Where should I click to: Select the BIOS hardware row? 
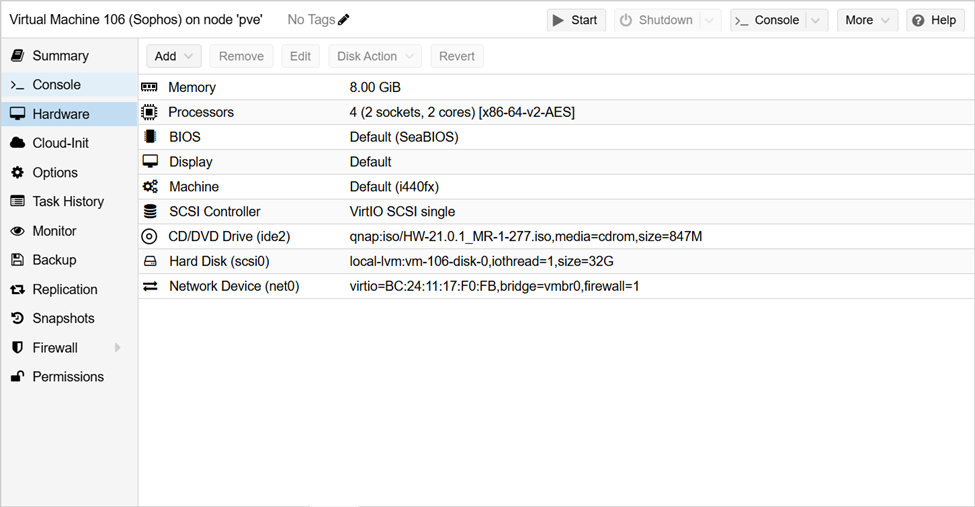coord(400,137)
